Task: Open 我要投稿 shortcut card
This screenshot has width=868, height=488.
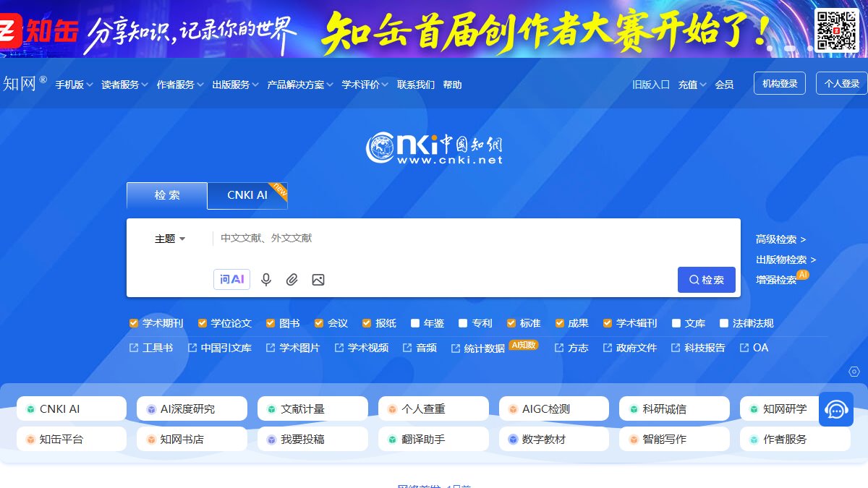Action: (x=312, y=439)
